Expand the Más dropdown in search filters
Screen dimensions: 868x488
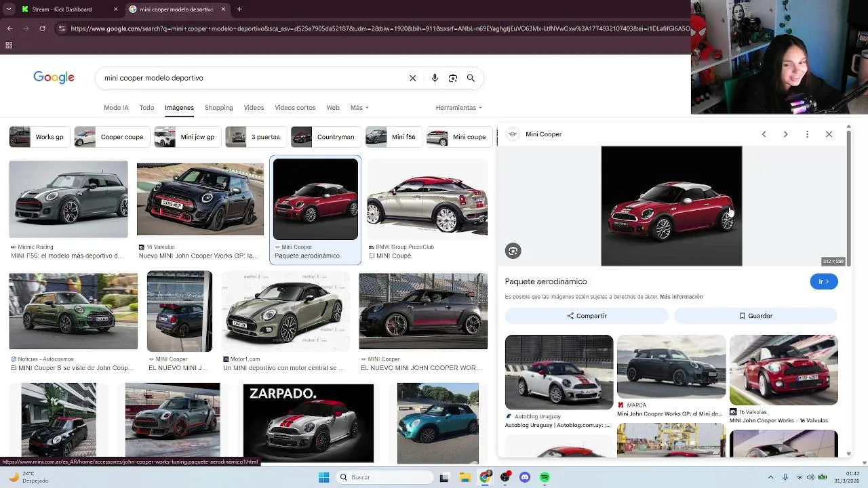coord(359,108)
